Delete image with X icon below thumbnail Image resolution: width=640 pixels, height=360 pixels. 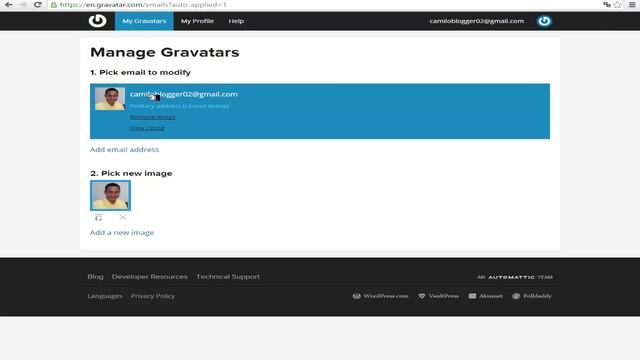point(122,217)
